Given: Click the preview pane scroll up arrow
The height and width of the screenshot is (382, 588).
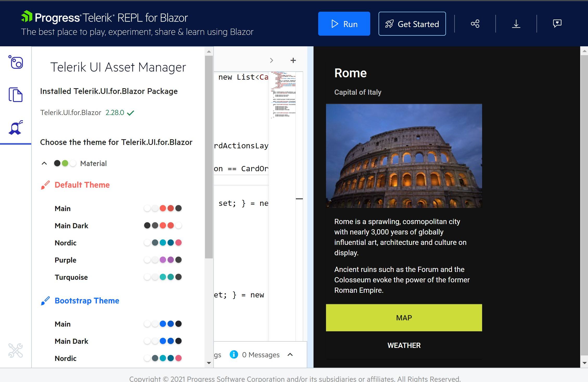Looking at the screenshot, I should [x=584, y=51].
